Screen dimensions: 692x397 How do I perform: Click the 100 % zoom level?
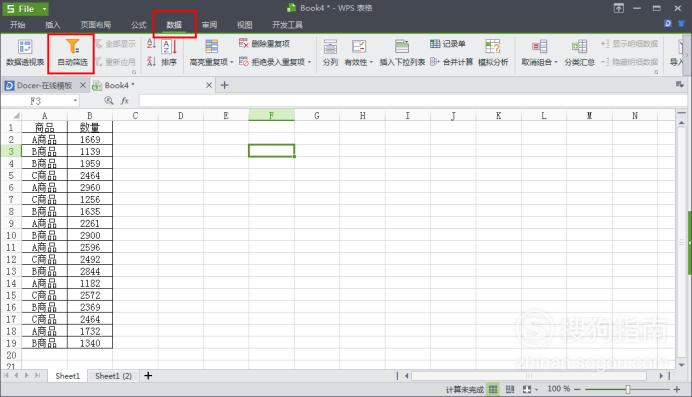(558, 389)
